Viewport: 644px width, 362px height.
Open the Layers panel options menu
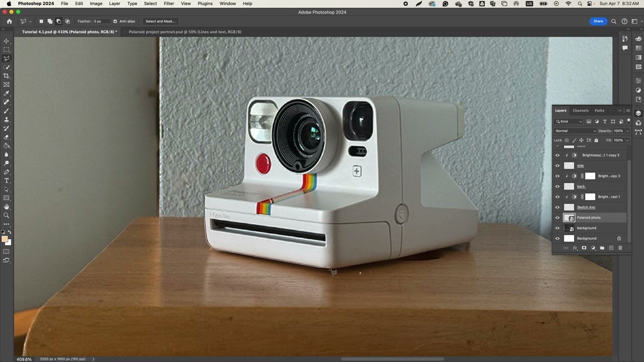tap(628, 111)
